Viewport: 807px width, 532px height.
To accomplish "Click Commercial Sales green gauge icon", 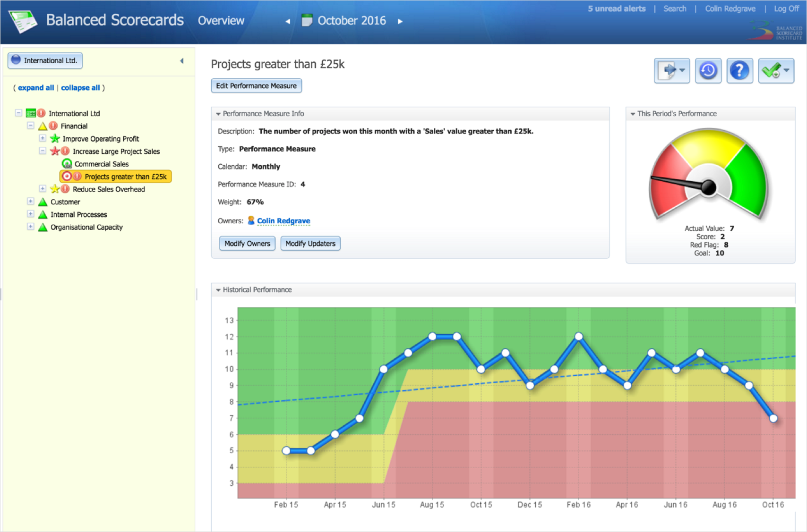I will click(x=67, y=164).
